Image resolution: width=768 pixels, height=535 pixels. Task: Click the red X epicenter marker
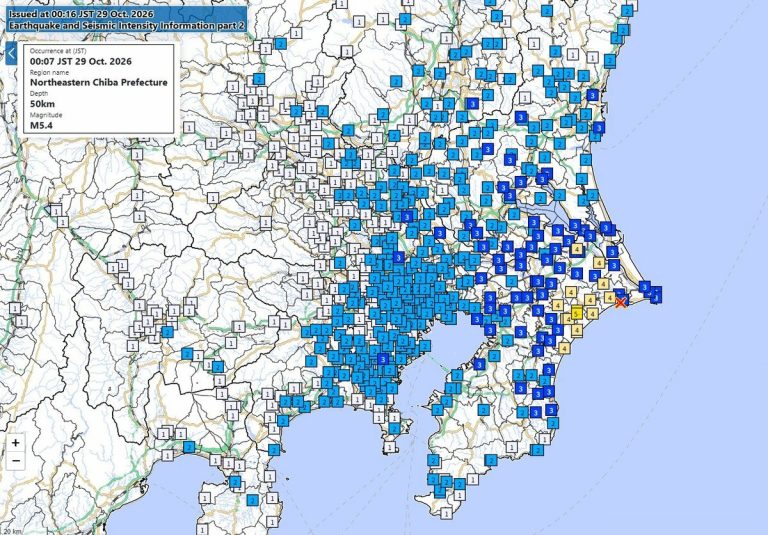coord(620,302)
